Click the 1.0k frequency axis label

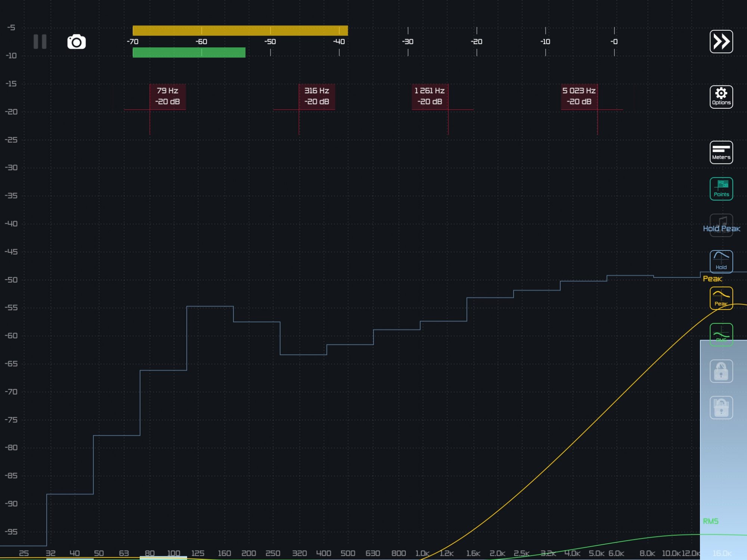click(422, 553)
